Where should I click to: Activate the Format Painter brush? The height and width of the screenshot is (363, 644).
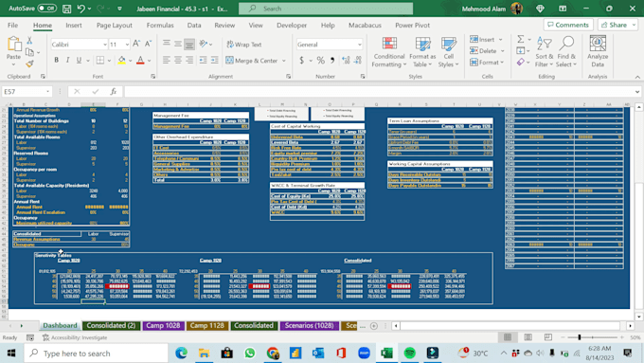coord(29,64)
